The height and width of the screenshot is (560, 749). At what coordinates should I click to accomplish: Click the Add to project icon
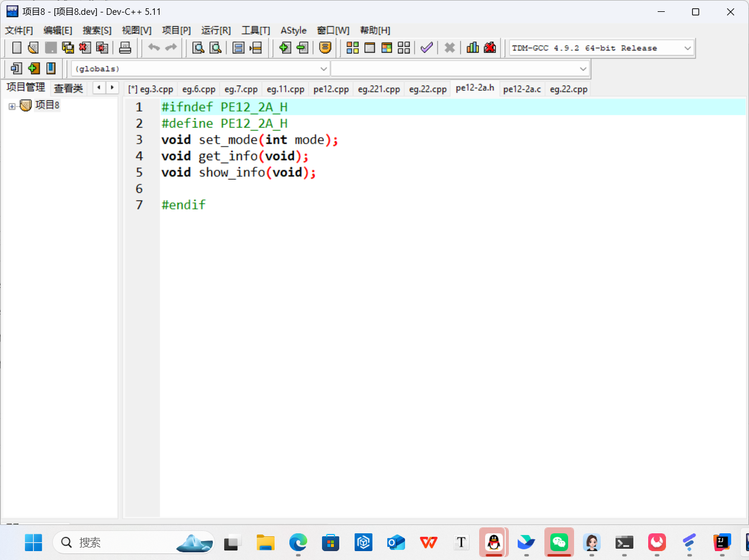pyautogui.click(x=285, y=48)
